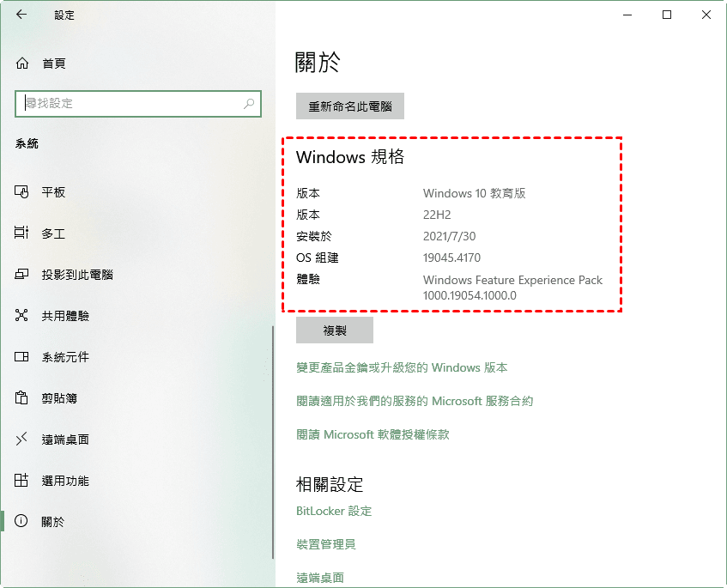Open BitLocker 設定 link

click(334, 511)
